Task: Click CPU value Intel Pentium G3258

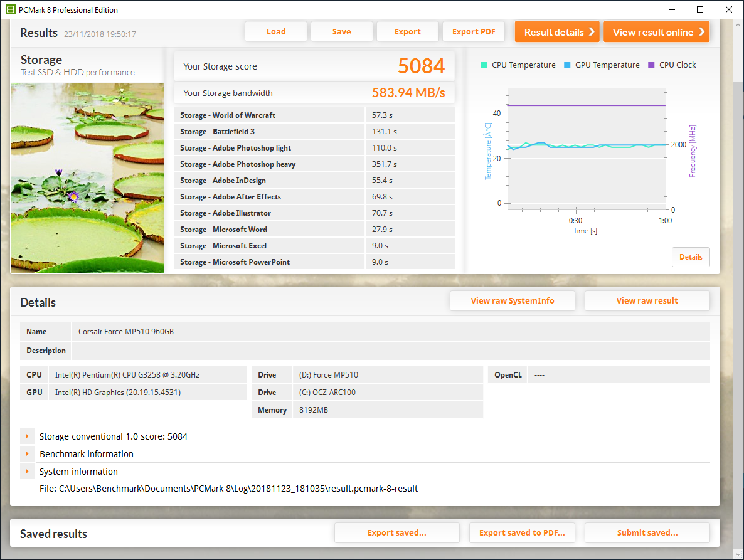Action: click(127, 374)
